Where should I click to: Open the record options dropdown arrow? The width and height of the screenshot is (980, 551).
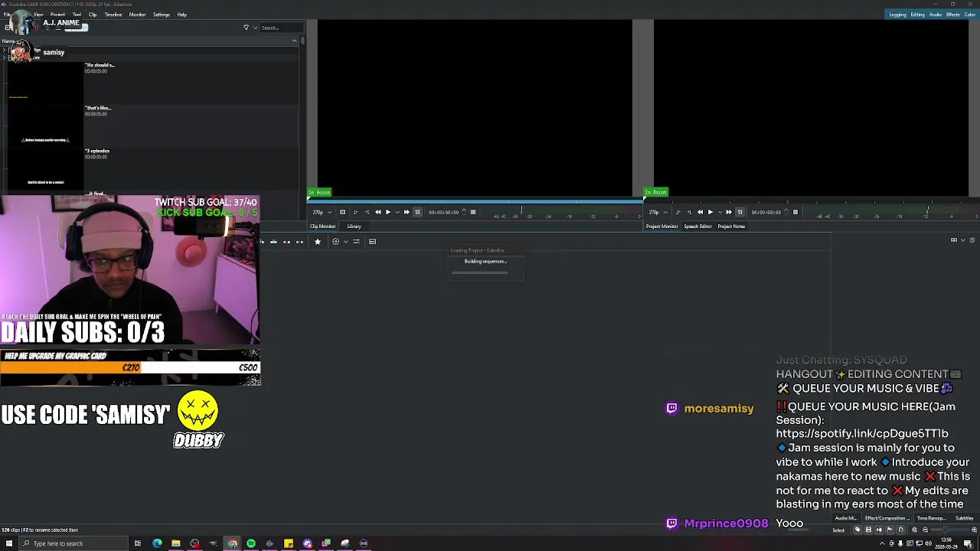tap(345, 241)
